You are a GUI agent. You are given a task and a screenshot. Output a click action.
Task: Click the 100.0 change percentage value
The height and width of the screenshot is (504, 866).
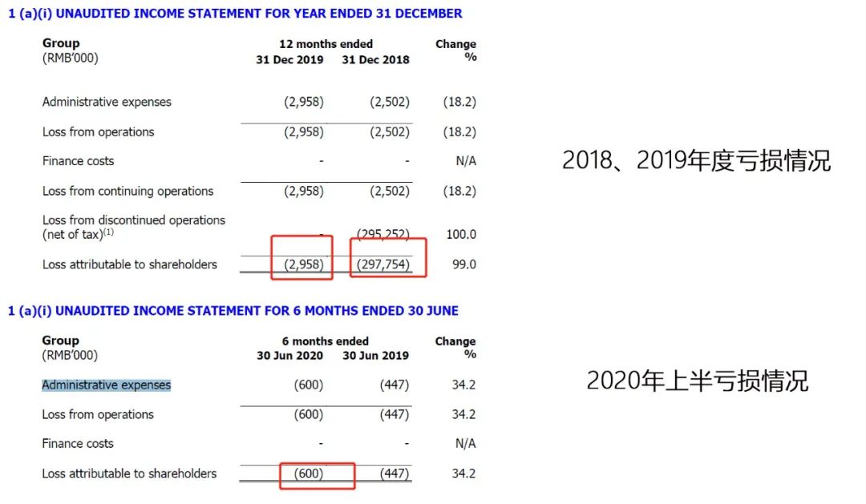[x=461, y=235]
